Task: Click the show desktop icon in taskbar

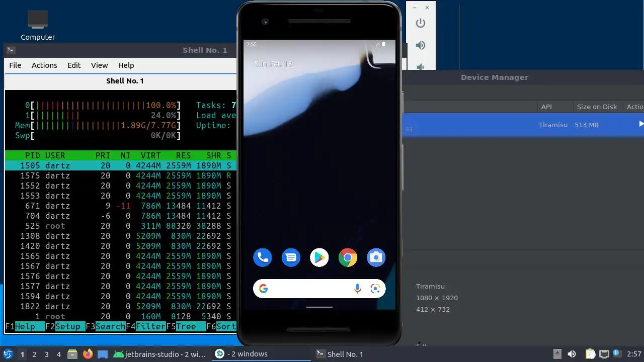Action: (x=103, y=354)
